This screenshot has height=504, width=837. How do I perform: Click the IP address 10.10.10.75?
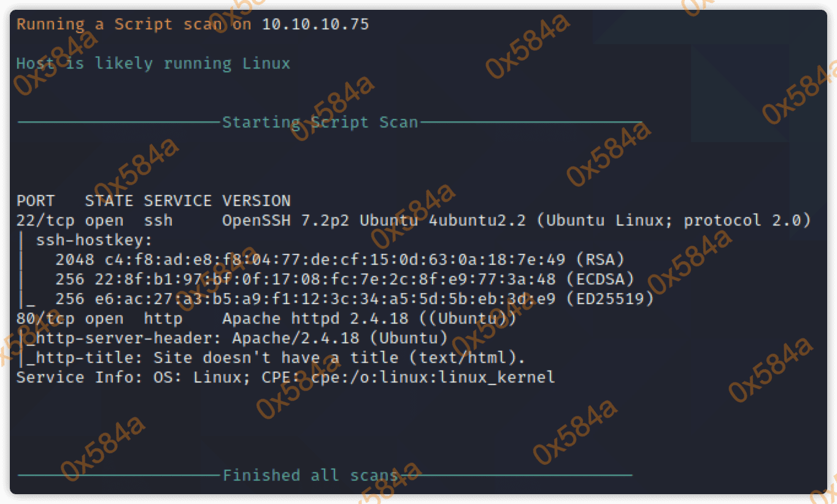pos(315,25)
